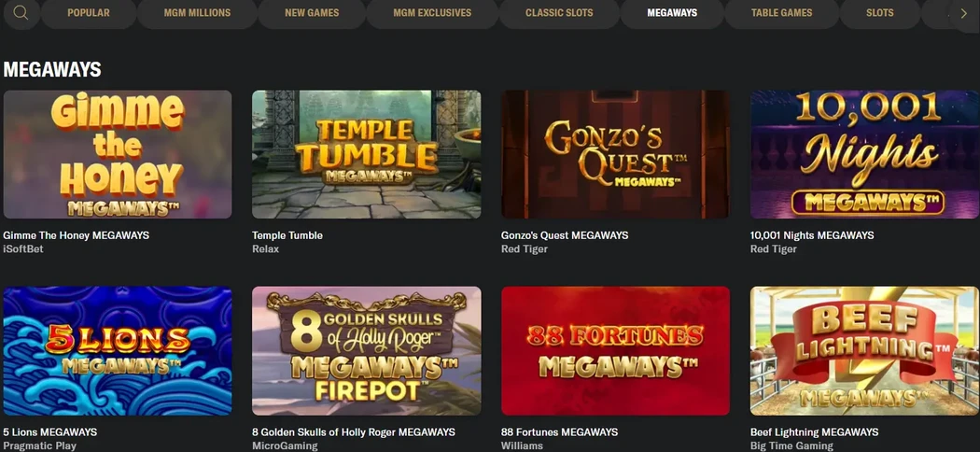Open the MGM Millions category
Viewport: 980px width, 452px height.
197,12
